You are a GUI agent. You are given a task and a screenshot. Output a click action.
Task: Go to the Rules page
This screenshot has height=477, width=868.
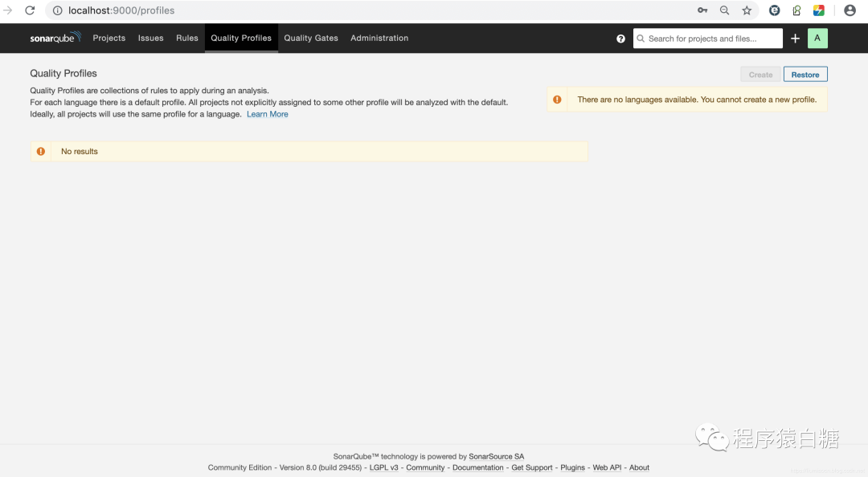(187, 38)
